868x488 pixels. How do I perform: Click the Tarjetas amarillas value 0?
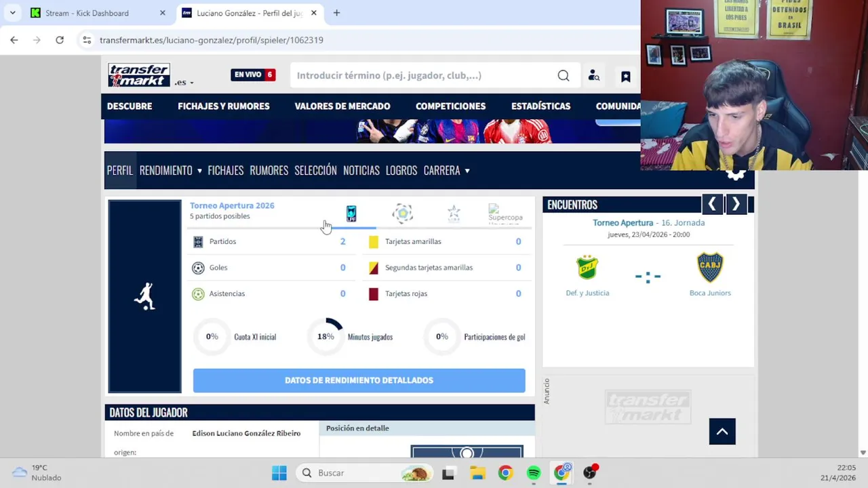[x=518, y=241]
